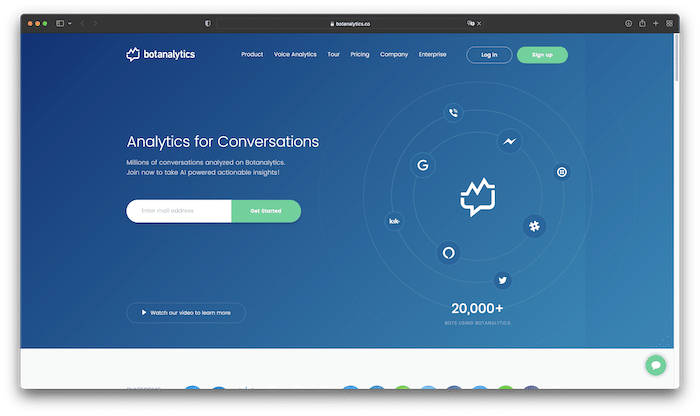Click the privacy shield icon

[x=208, y=23]
